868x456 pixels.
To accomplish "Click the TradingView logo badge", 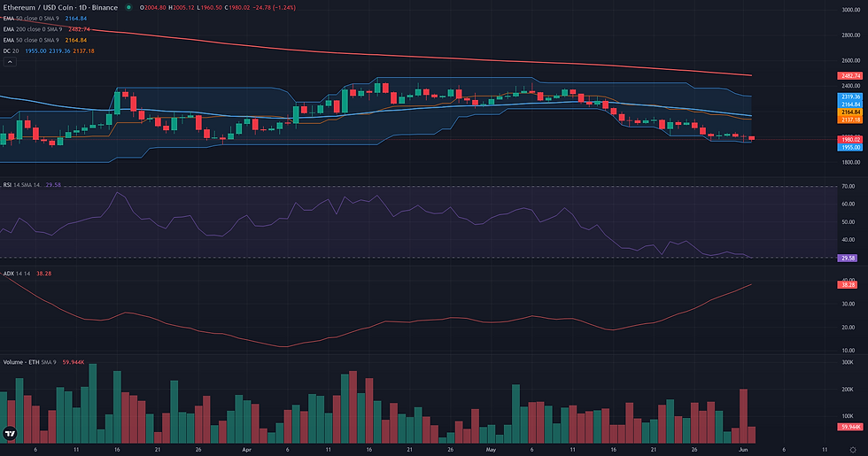I will coord(10,433).
